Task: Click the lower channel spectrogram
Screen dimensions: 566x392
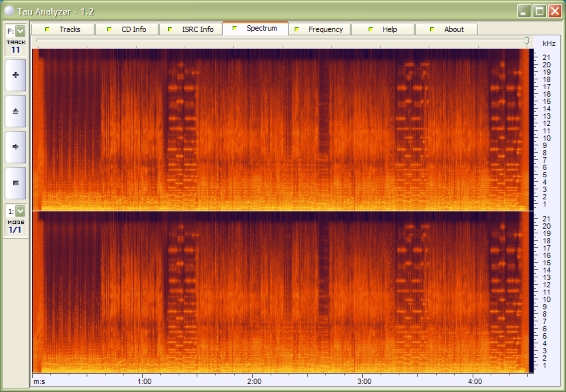Action: pyautogui.click(x=283, y=291)
